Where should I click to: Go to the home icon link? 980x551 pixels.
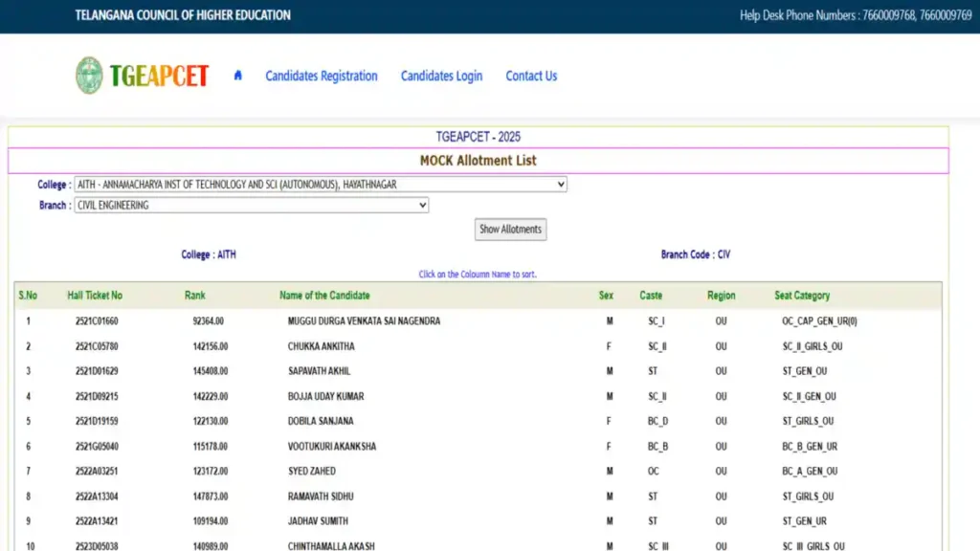pyautogui.click(x=238, y=76)
